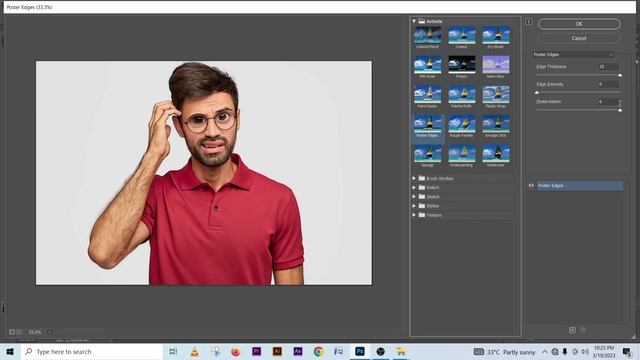Image resolution: width=640 pixels, height=360 pixels.
Task: Apply the Paint Daubs filter thumbnail
Action: tap(427, 94)
